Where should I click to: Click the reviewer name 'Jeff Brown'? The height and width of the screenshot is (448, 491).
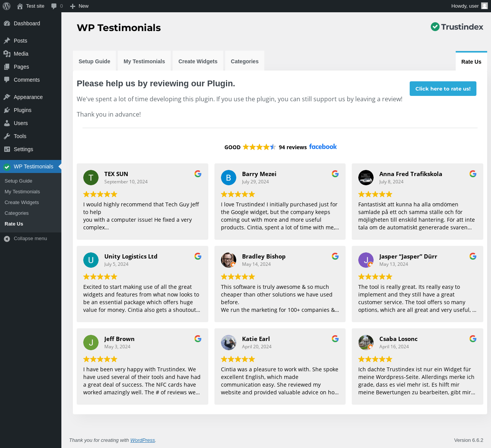[119, 339]
